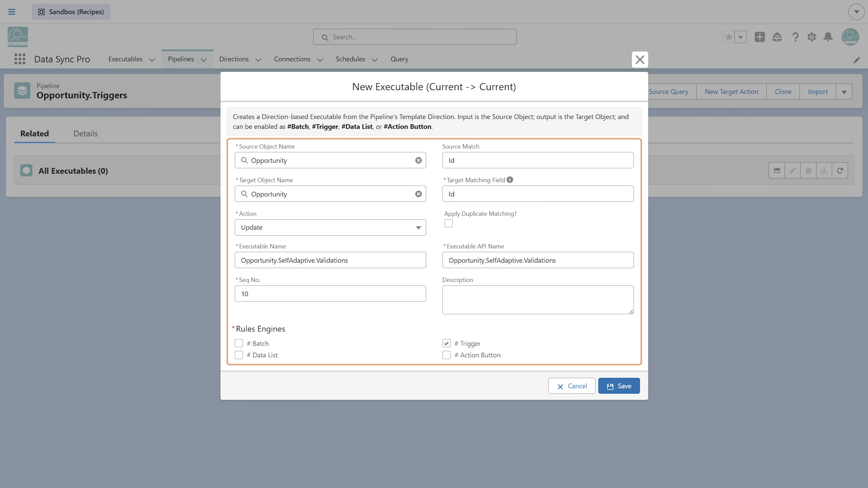Click the Executable Name input field

[x=330, y=260]
